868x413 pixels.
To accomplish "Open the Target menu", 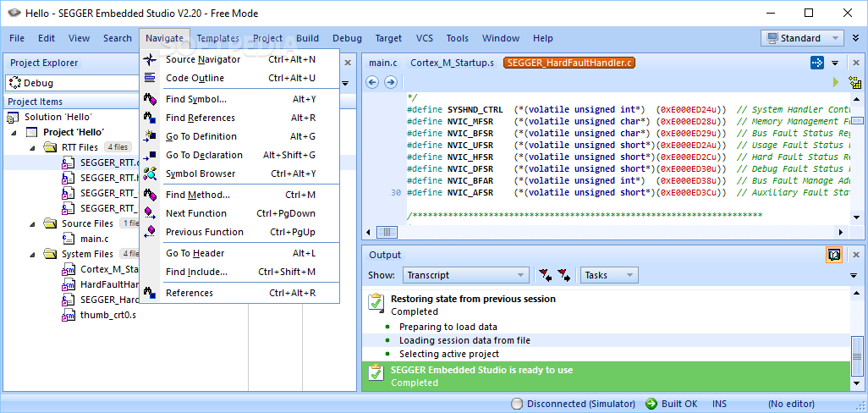I will (388, 38).
